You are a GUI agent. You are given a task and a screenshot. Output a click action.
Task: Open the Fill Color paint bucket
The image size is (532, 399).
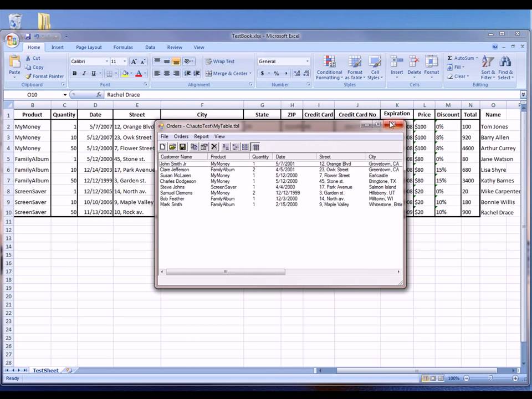click(125, 73)
